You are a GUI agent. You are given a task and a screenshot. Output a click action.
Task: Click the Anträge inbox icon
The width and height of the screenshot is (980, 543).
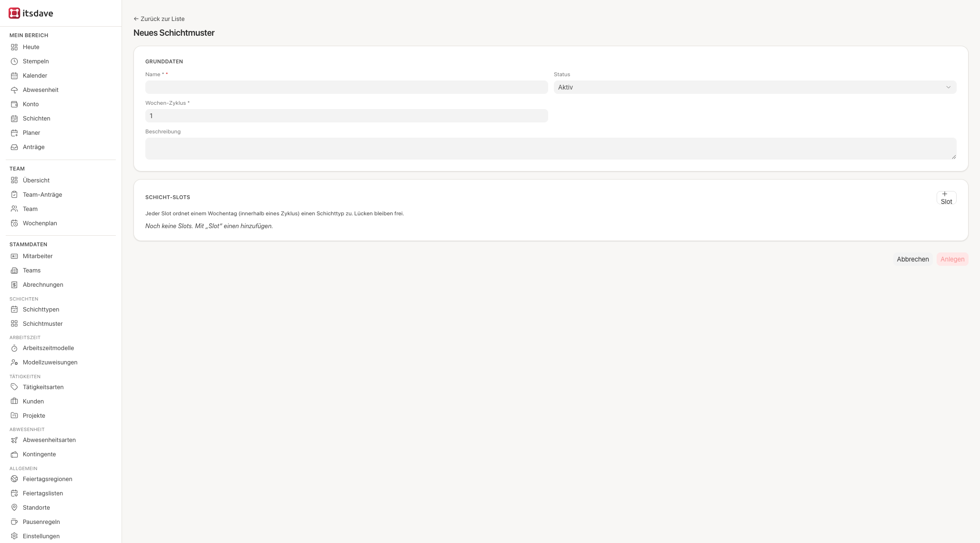(14, 147)
